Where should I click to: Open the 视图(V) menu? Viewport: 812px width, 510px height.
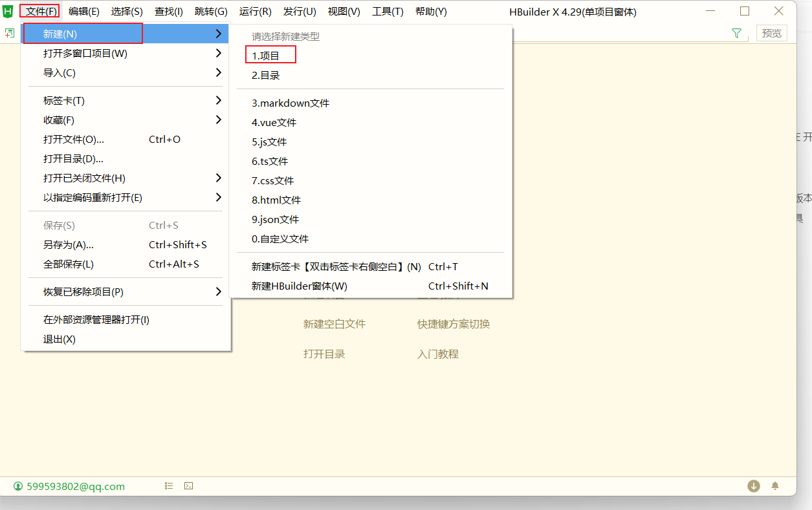[344, 11]
